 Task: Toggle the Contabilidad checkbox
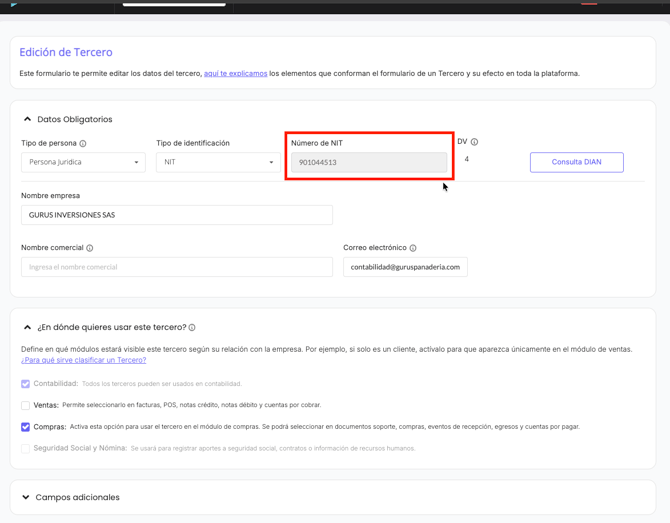[26, 384]
